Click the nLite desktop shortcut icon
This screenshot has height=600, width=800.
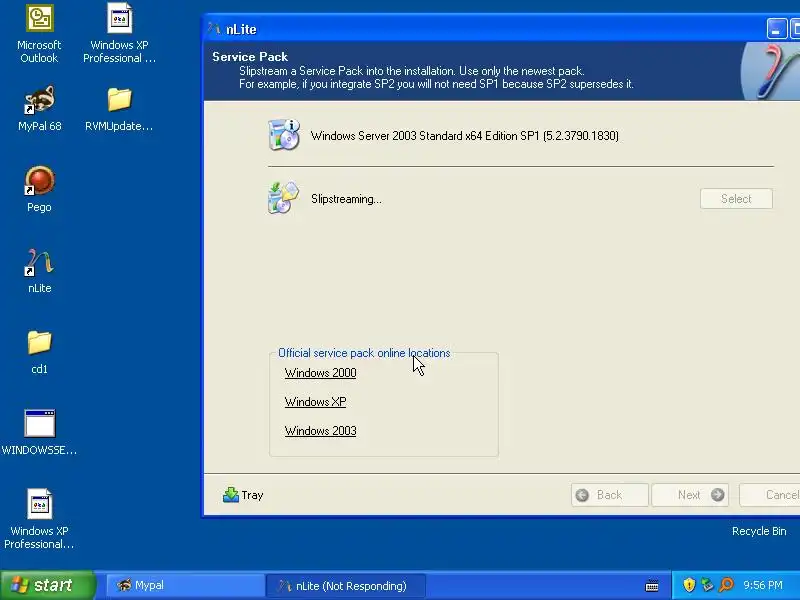point(39,262)
